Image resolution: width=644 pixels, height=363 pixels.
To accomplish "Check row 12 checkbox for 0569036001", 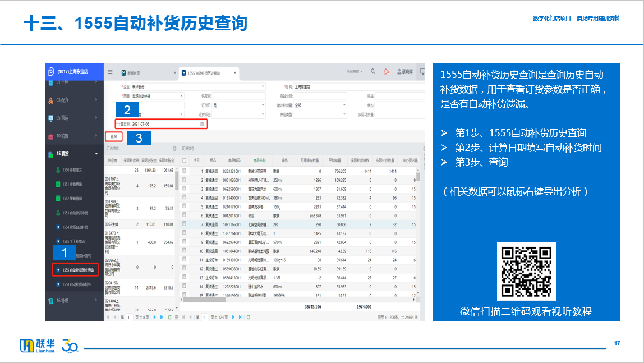I will tap(185, 268).
